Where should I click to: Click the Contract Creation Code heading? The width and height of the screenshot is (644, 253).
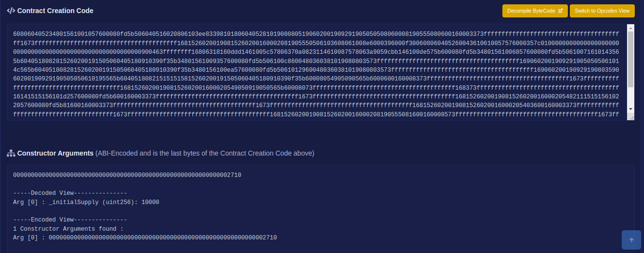pos(55,11)
